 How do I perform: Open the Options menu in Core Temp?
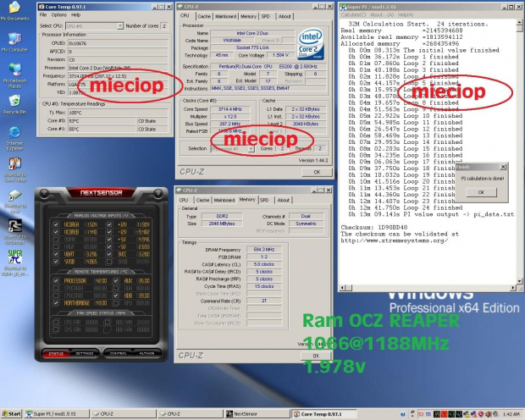point(59,14)
